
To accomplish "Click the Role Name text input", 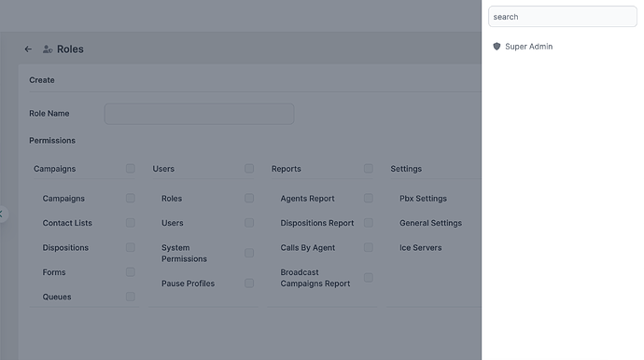I will tap(199, 114).
